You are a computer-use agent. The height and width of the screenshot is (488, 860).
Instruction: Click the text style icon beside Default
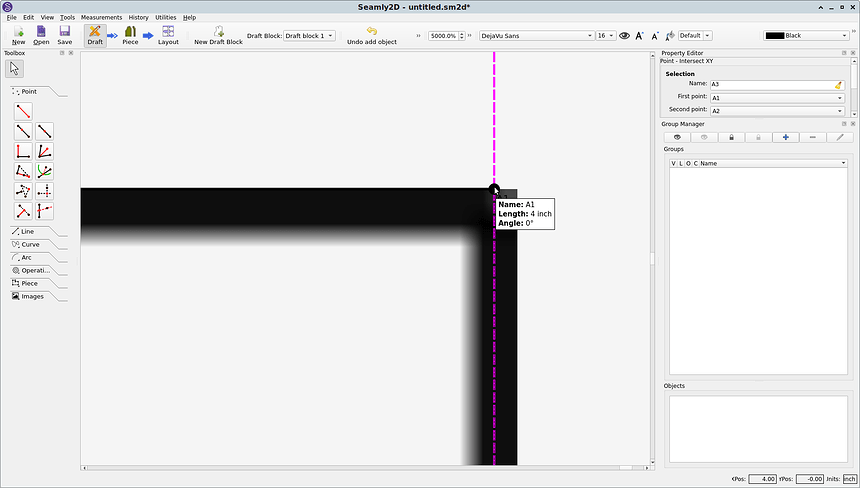pos(670,36)
